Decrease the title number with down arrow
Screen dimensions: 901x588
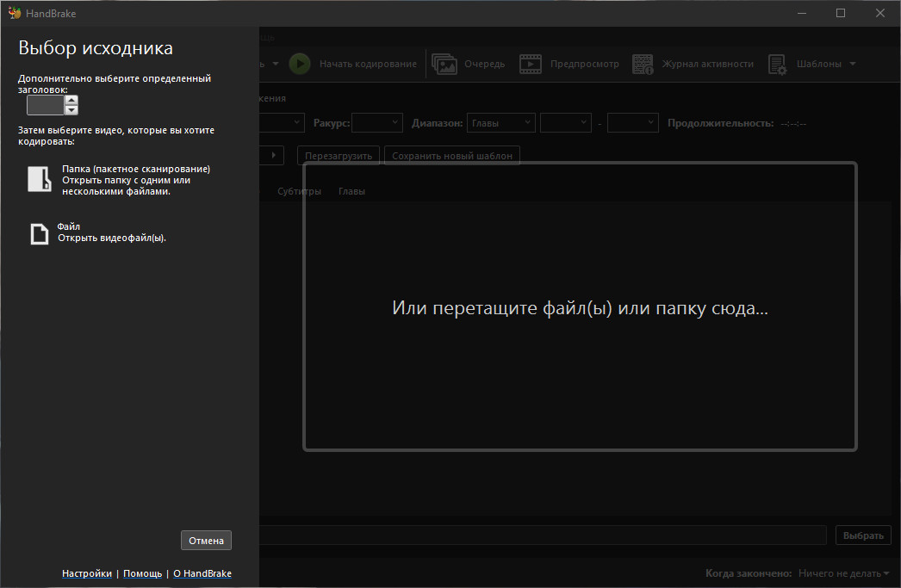click(x=71, y=110)
